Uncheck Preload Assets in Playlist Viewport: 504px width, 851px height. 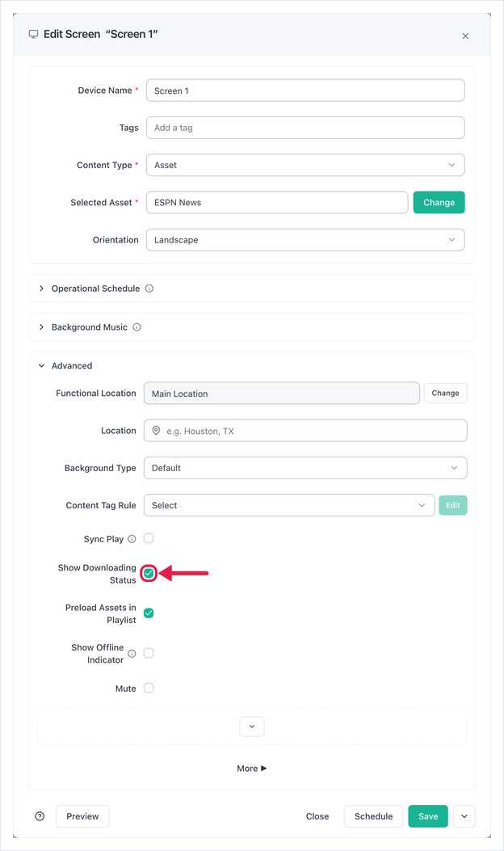149,613
